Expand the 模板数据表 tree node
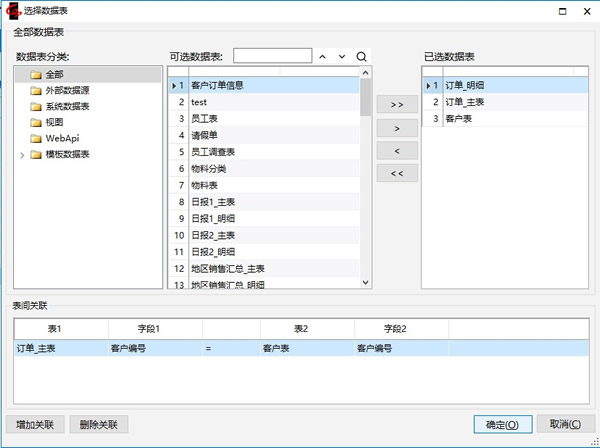Image resolution: width=600 pixels, height=448 pixels. (x=23, y=154)
